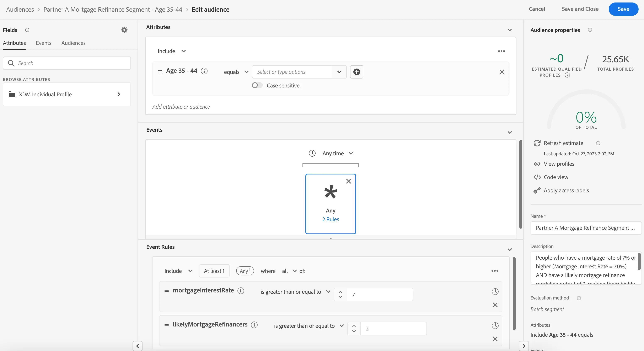Open the equals operator dropdown
The width and height of the screenshot is (644, 351).
(236, 72)
